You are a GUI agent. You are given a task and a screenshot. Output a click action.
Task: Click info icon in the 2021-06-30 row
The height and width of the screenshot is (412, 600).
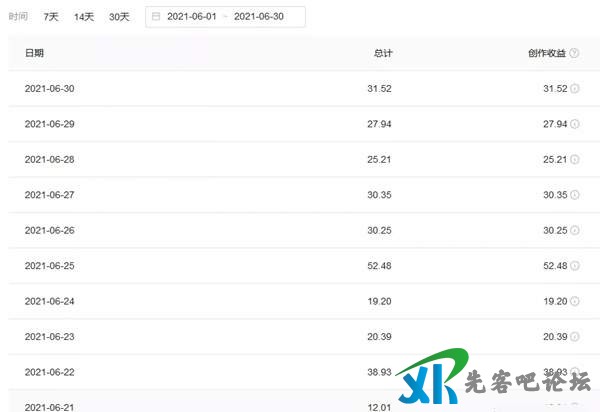click(575, 89)
